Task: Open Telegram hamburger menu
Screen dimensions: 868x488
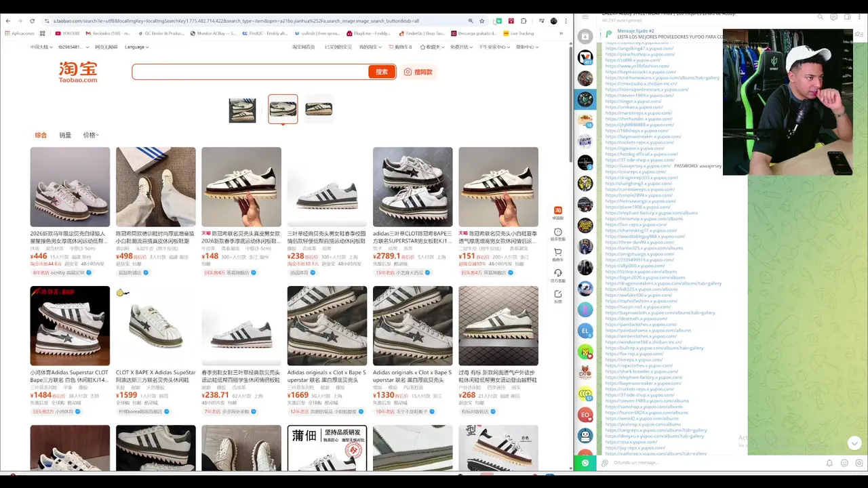Action: 585,16
